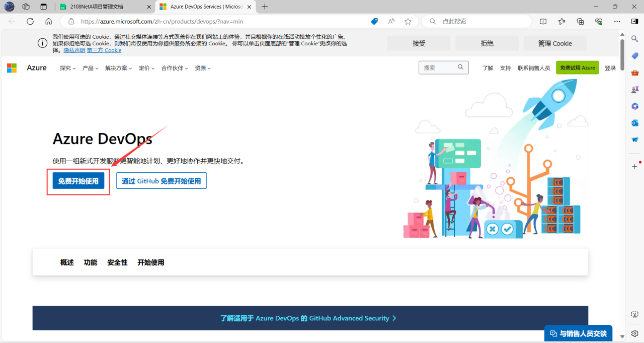The image size is (644, 343).
Task: Jump to the 安全性 section tab
Action: [117, 262]
